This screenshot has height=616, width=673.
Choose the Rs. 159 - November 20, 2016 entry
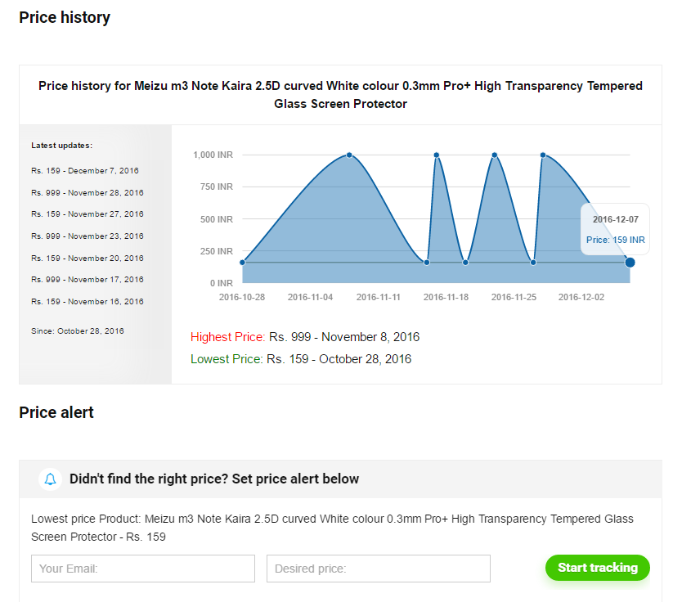point(87,258)
